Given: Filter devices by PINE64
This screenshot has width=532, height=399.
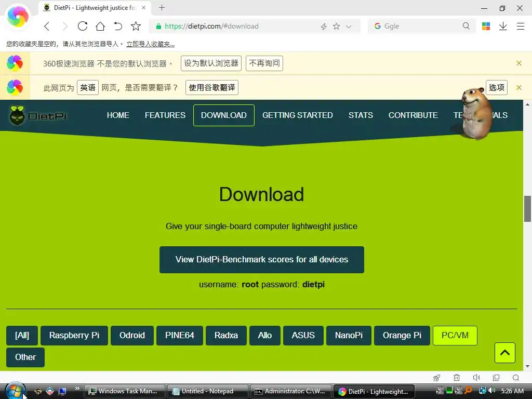Looking at the screenshot, I should point(179,336).
